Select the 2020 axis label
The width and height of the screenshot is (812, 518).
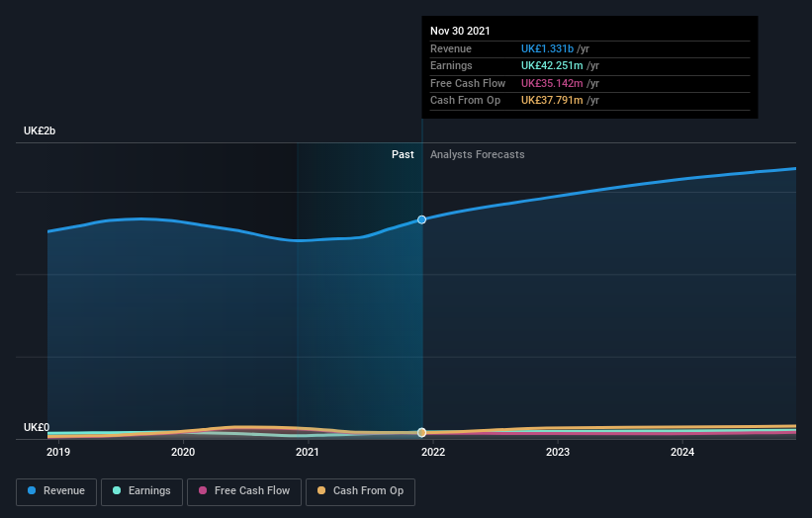pyautogui.click(x=183, y=452)
